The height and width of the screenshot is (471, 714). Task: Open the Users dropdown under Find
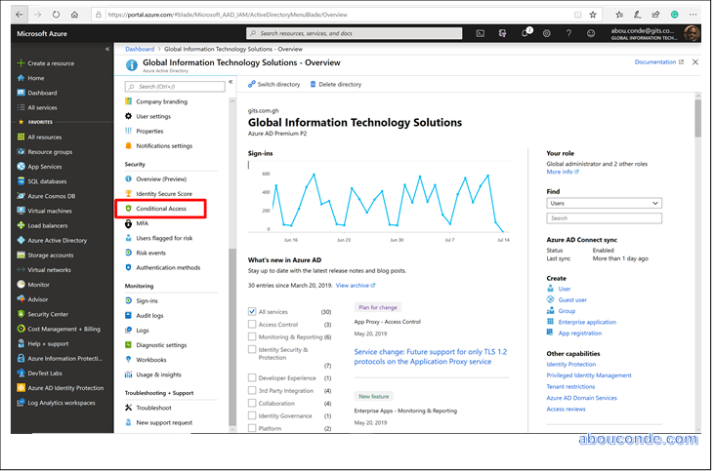tap(603, 203)
